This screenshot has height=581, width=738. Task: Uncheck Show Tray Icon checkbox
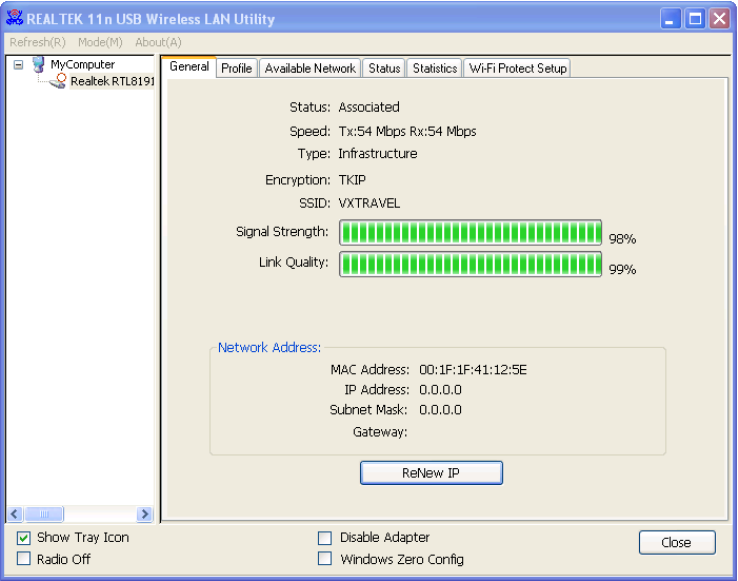click(24, 537)
